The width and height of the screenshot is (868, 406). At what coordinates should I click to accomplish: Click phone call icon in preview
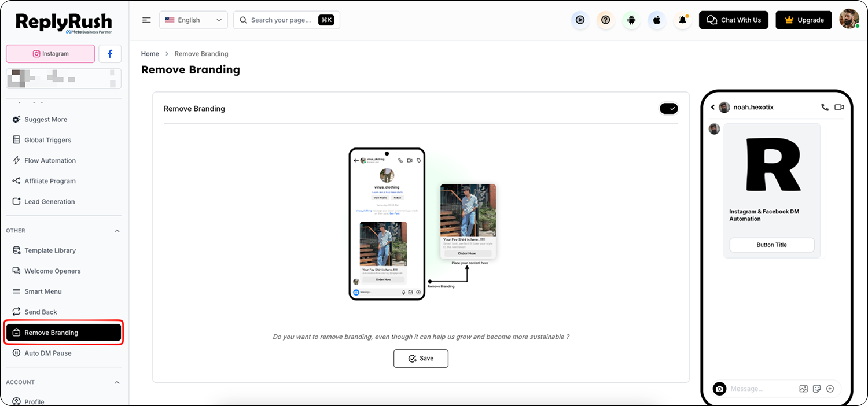pos(825,108)
